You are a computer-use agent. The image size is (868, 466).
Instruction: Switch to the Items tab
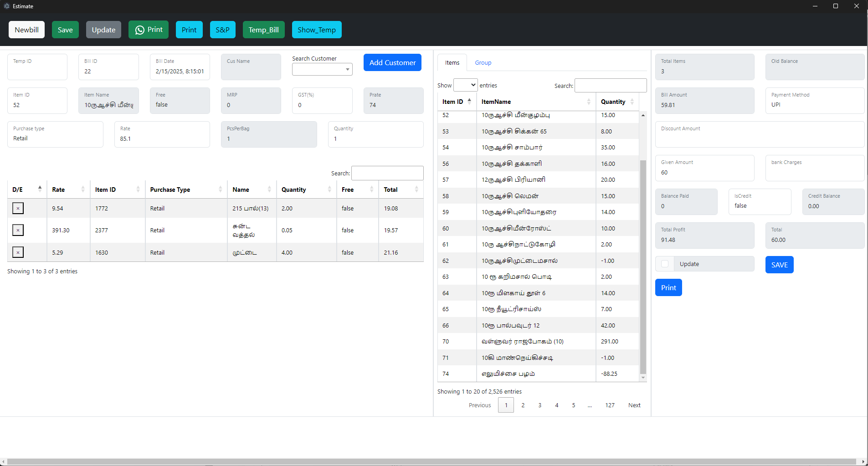[x=452, y=62]
